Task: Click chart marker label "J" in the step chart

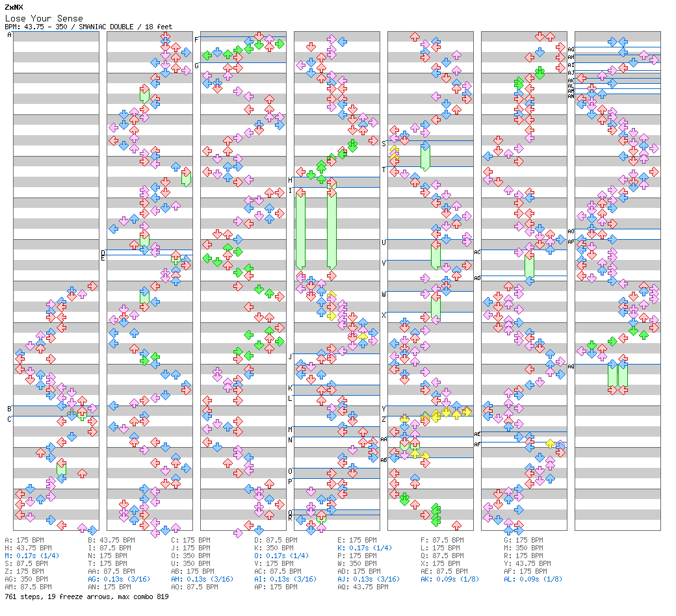Action: click(290, 357)
